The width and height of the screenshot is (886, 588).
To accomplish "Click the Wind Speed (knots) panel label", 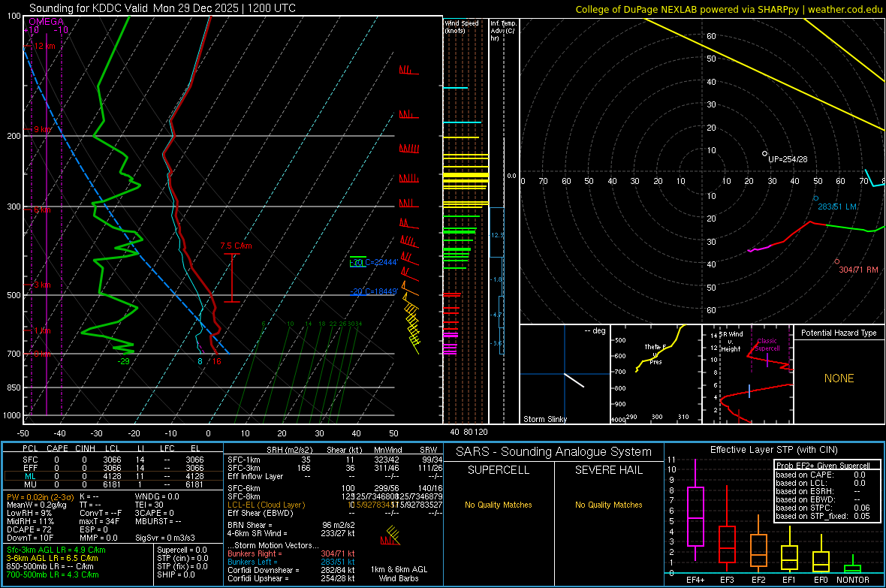I will pos(462,26).
